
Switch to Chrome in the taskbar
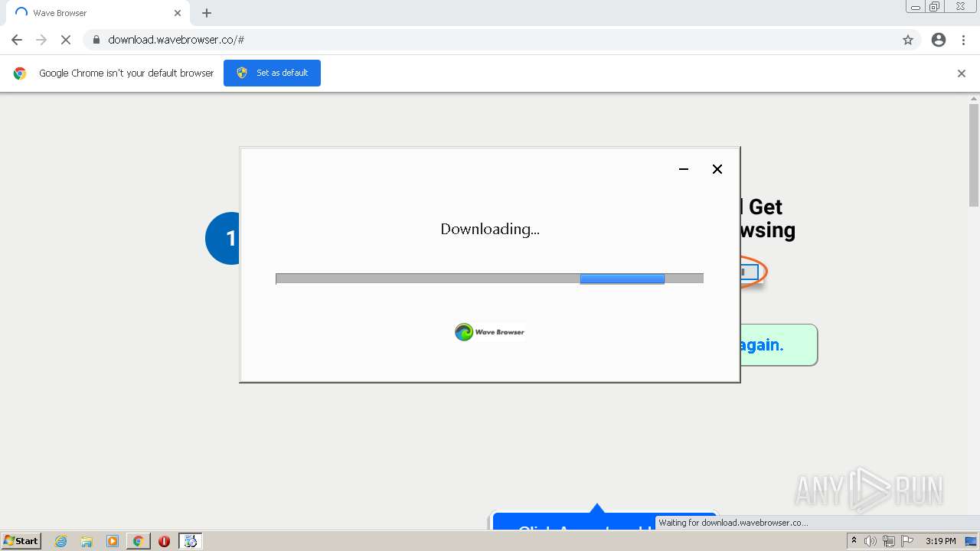[x=138, y=541]
